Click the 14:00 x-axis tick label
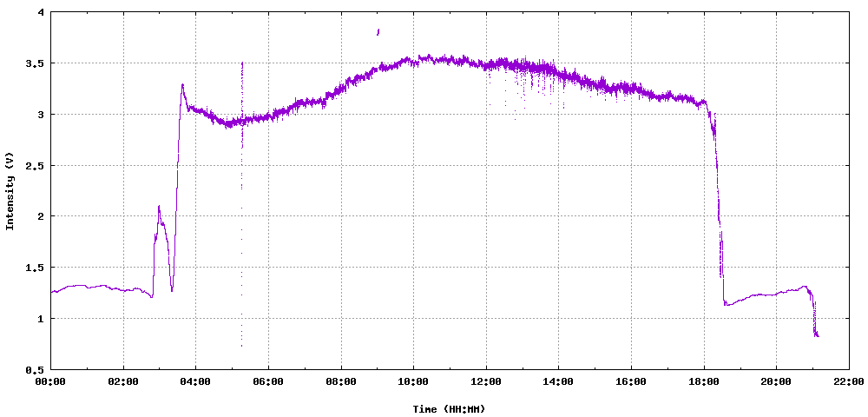 tap(558, 381)
